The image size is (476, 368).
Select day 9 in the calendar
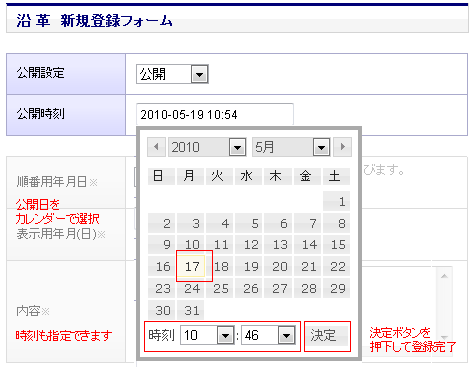pos(161,245)
